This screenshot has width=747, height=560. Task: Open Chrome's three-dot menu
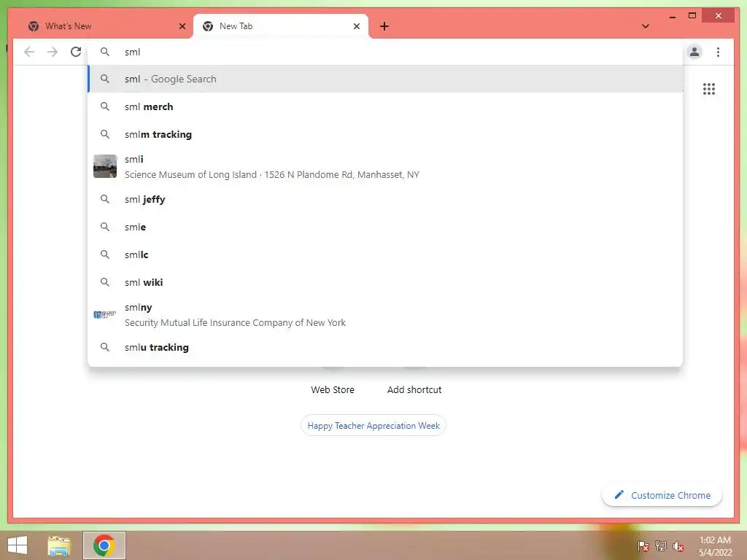pyautogui.click(x=718, y=52)
